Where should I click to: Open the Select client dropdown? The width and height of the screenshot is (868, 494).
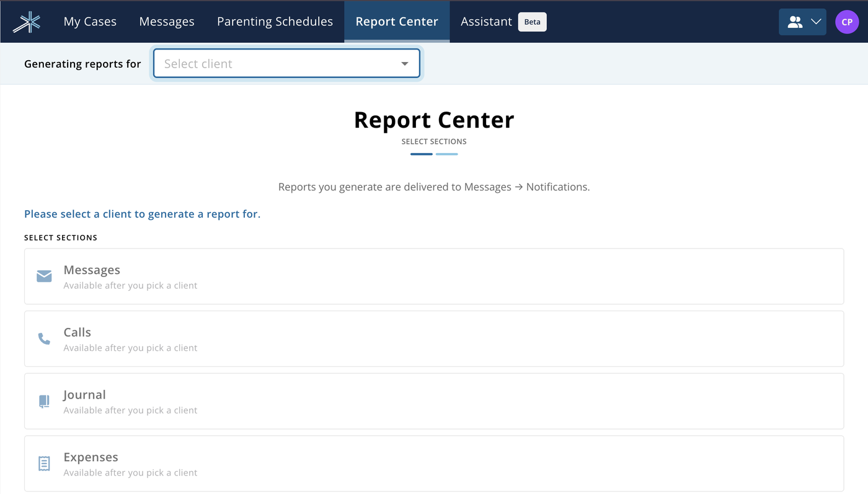286,63
